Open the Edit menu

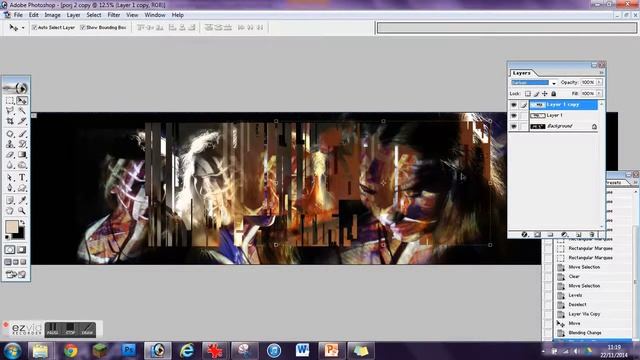[x=33, y=15]
